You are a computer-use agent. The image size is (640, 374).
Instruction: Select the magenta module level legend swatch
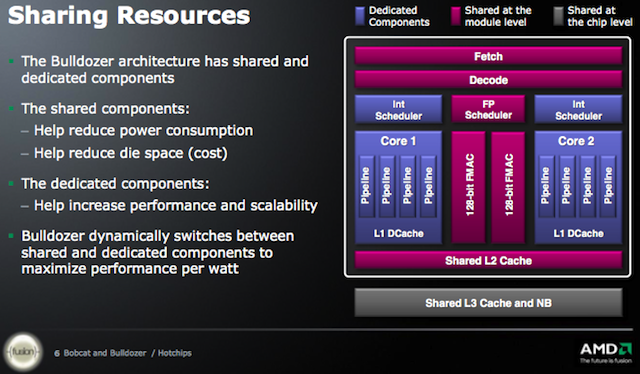456,16
